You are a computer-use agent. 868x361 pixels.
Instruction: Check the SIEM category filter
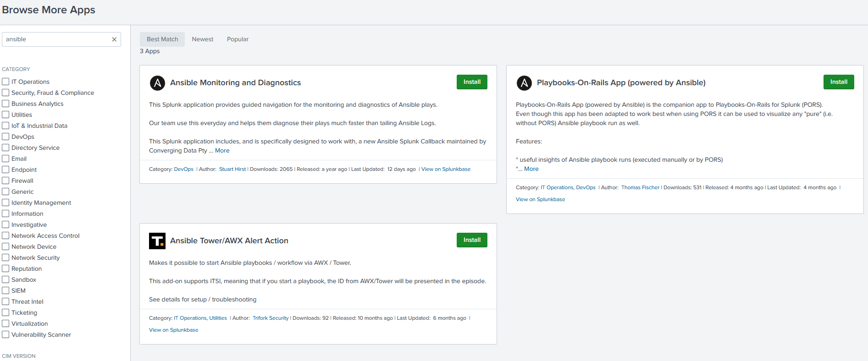(6, 290)
